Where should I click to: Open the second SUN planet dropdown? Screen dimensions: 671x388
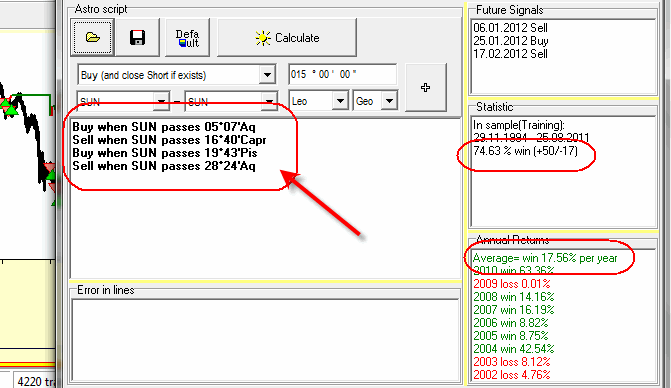point(269,101)
